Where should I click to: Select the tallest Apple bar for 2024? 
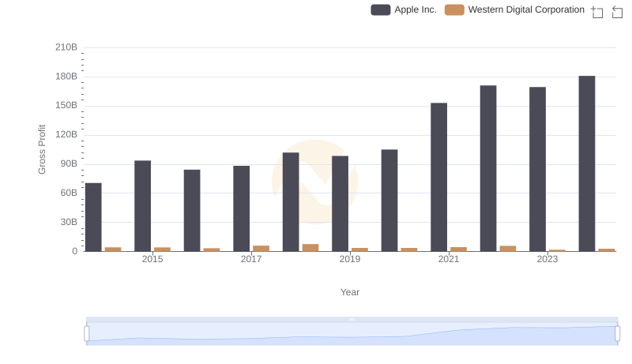(587, 164)
